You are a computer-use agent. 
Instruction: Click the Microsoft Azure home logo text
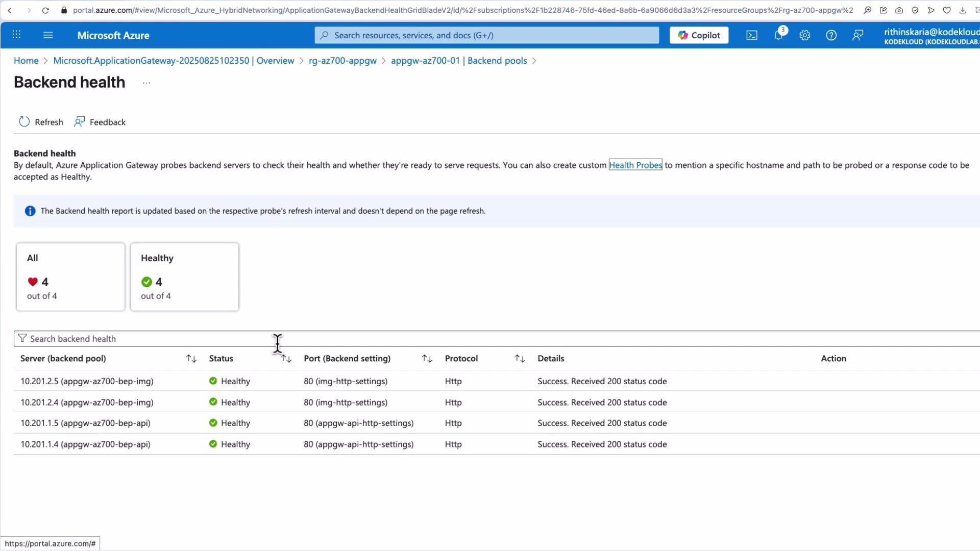(x=113, y=35)
